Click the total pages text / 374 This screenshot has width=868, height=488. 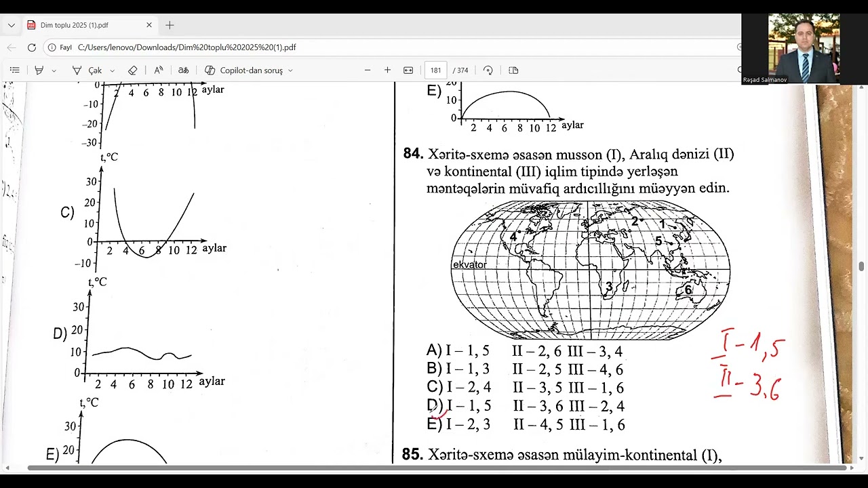pyautogui.click(x=461, y=70)
